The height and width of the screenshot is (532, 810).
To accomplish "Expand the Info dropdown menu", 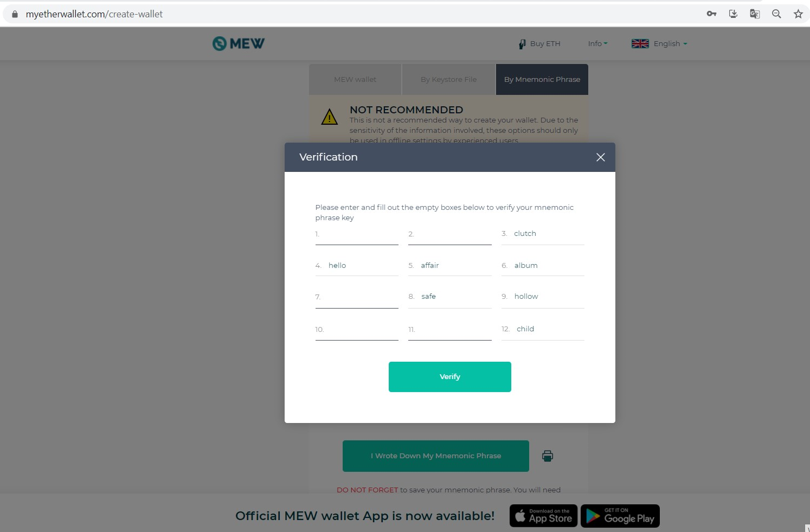I will (x=597, y=43).
